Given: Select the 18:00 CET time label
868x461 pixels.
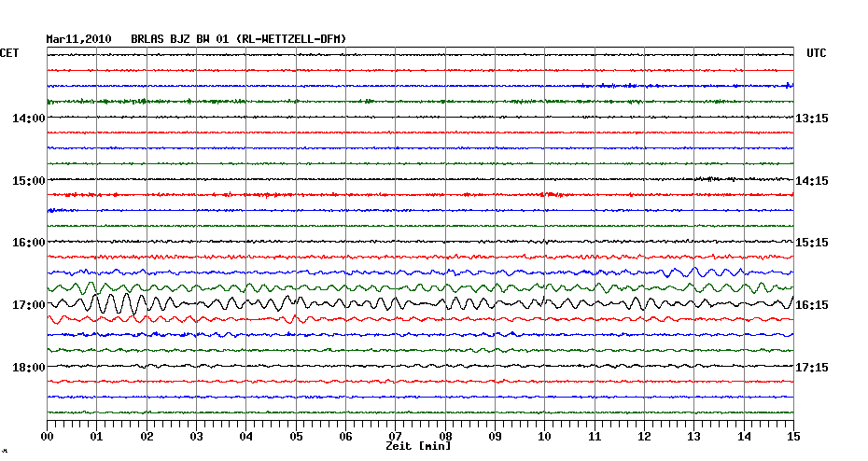Looking at the screenshot, I should coord(29,368).
